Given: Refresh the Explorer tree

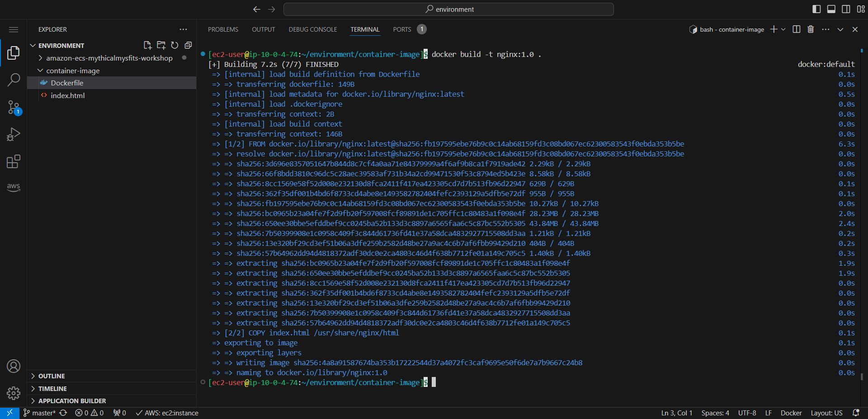Looking at the screenshot, I should click(175, 45).
